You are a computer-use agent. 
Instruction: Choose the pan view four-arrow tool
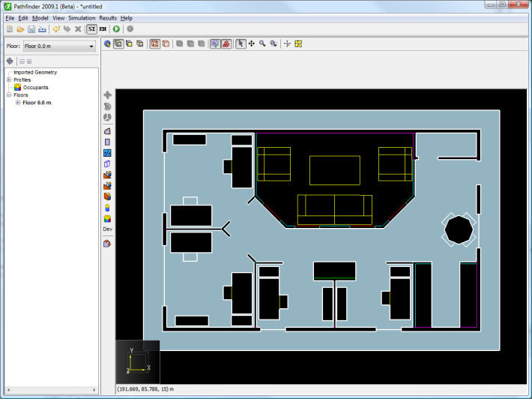click(x=252, y=43)
